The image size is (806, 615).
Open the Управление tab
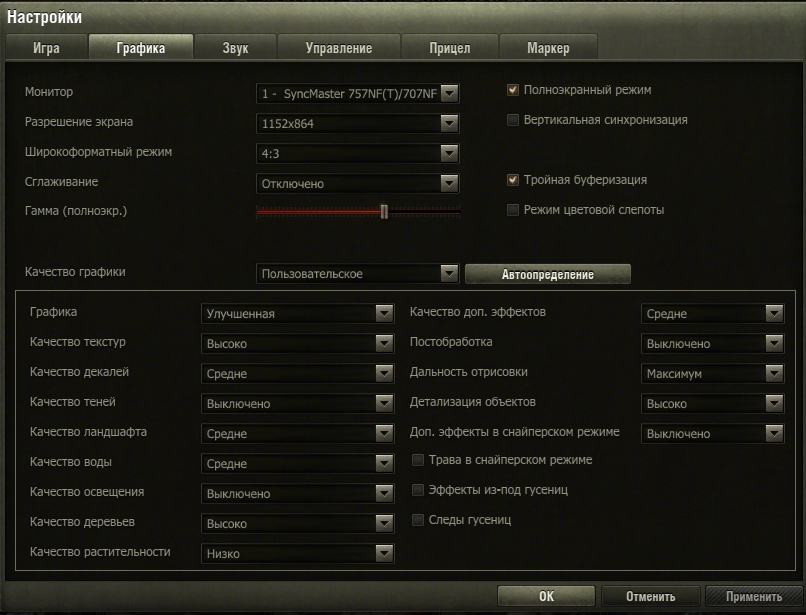pos(338,48)
